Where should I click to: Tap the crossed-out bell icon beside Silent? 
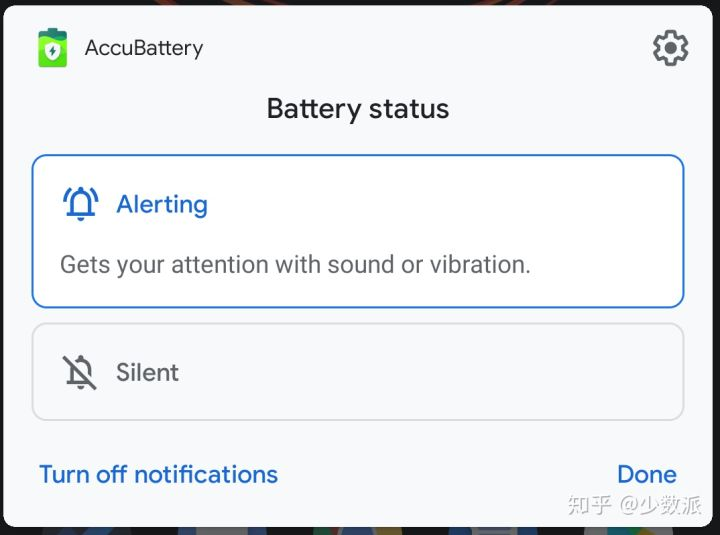(80, 372)
